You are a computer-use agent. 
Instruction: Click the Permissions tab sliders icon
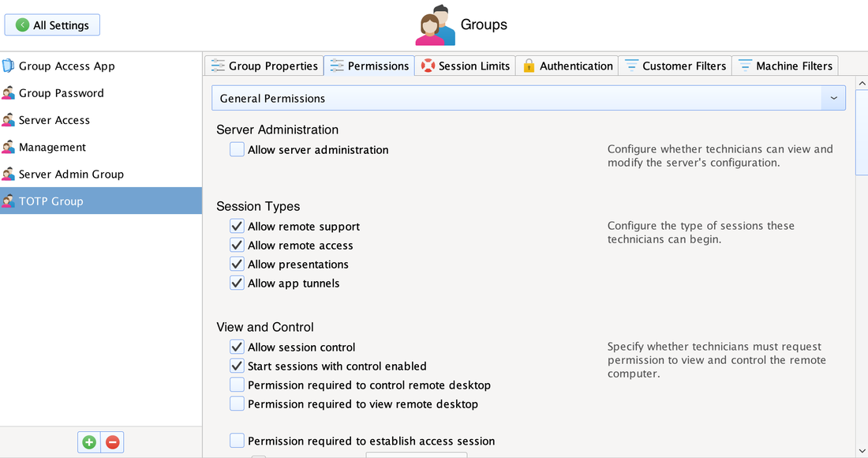(x=337, y=66)
